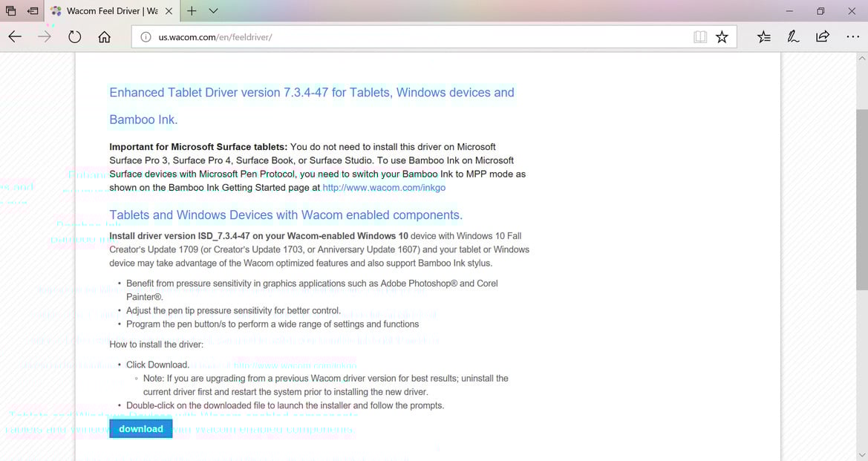Set these tabs aside icon

pos(33,10)
